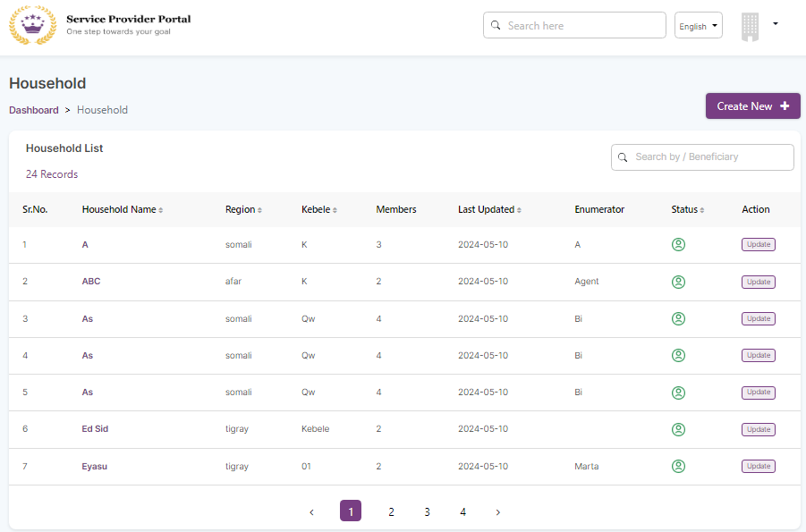Viewport: 806px width, 532px height.
Task: Go to next page using right arrow
Action: point(497,512)
